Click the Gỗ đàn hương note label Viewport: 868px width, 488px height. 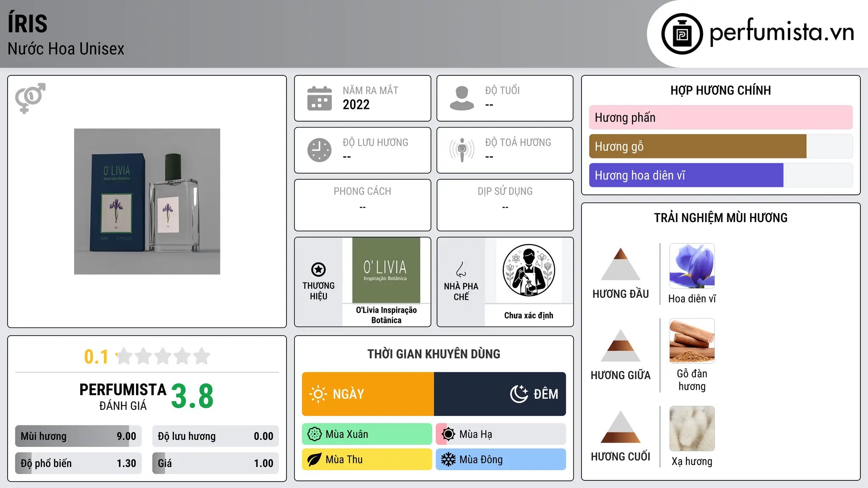pyautogui.click(x=692, y=380)
